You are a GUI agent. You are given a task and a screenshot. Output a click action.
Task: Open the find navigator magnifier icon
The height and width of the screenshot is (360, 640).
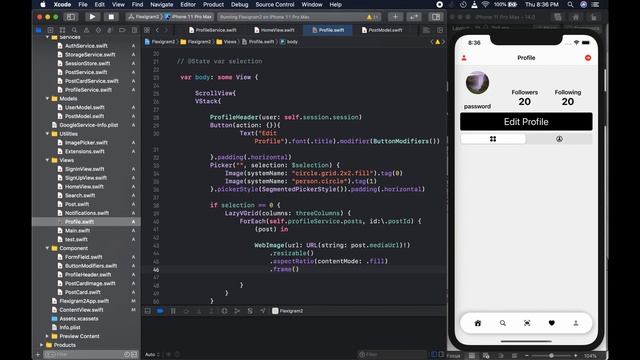74,30
